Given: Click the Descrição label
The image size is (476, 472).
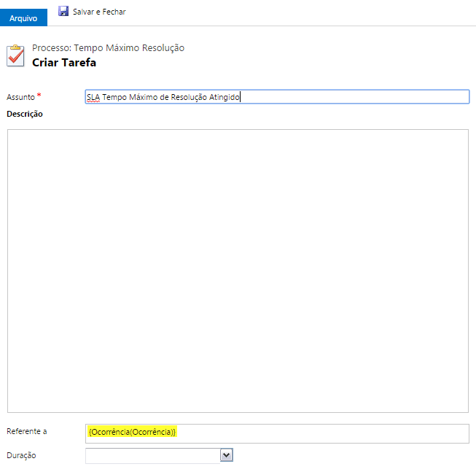Looking at the screenshot, I should (x=25, y=114).
